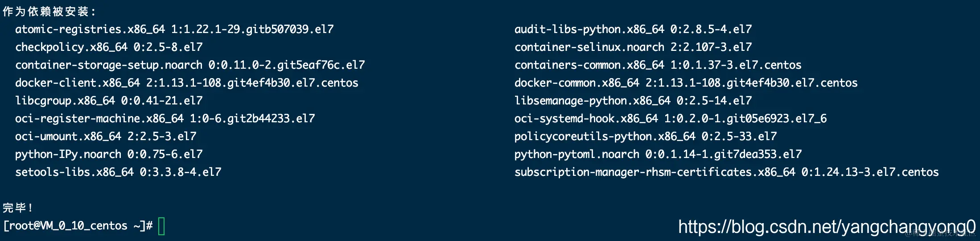This screenshot has height=241, width=980.
Task: Click the atomic-registries.x86_64 package line
Action: point(174,29)
